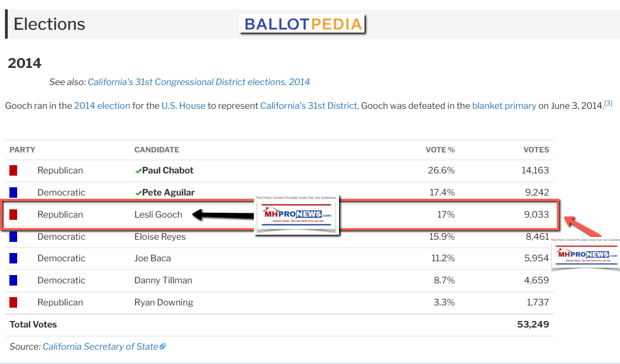Click the footnote [3] reference
This screenshot has width=620, height=364.
point(608,103)
